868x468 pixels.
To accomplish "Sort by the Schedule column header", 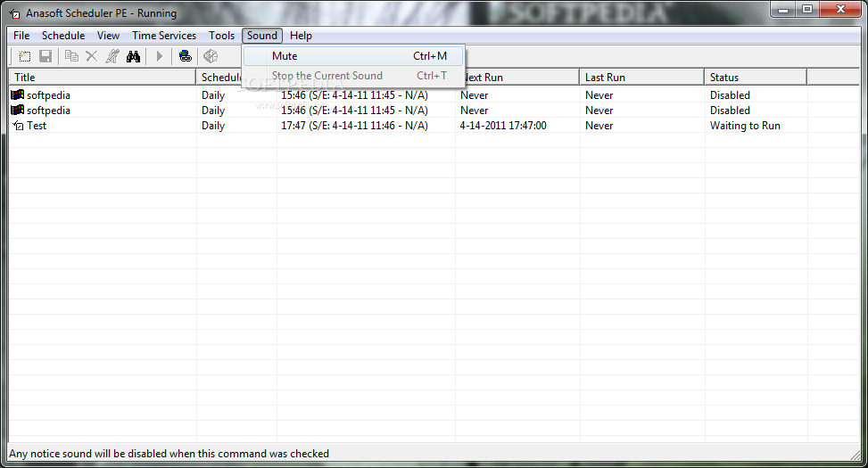I will tap(219, 78).
